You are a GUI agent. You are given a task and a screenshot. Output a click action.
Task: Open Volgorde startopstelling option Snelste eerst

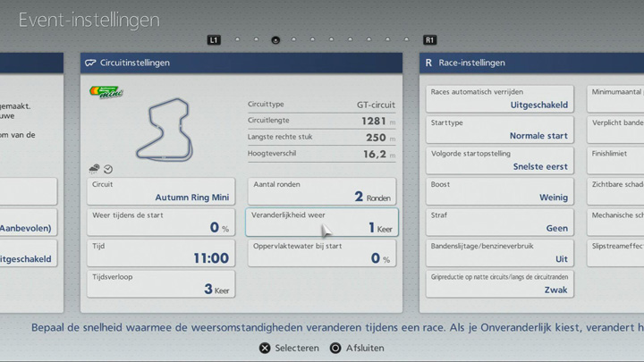pos(499,160)
